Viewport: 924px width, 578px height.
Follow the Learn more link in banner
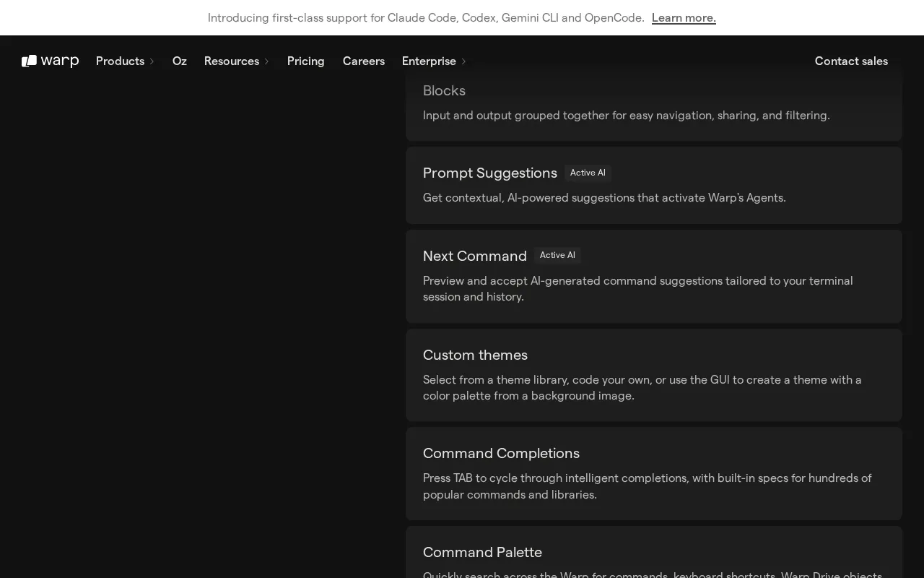pyautogui.click(x=684, y=17)
